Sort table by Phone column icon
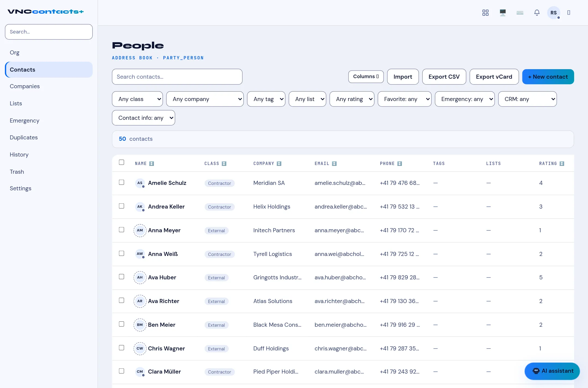588x388 pixels. point(400,164)
